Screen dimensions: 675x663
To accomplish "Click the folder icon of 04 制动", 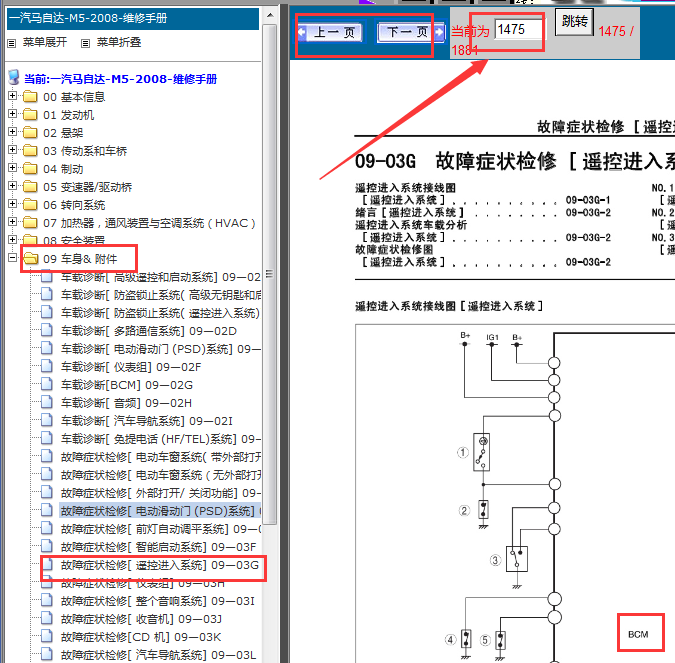I will point(30,168).
